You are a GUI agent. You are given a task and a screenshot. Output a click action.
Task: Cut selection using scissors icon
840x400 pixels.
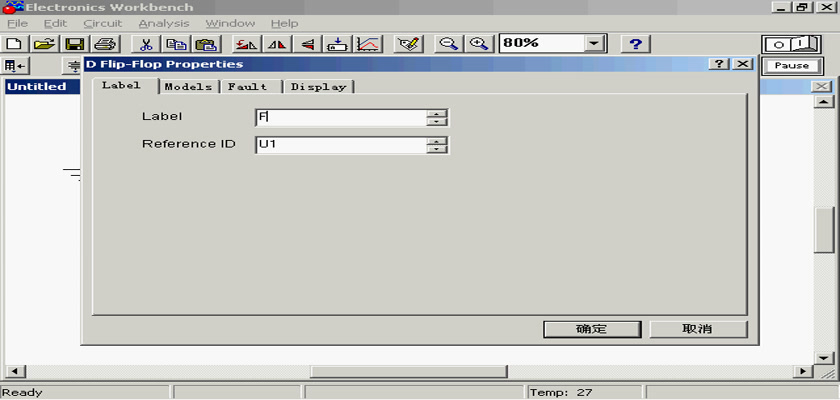(x=145, y=44)
